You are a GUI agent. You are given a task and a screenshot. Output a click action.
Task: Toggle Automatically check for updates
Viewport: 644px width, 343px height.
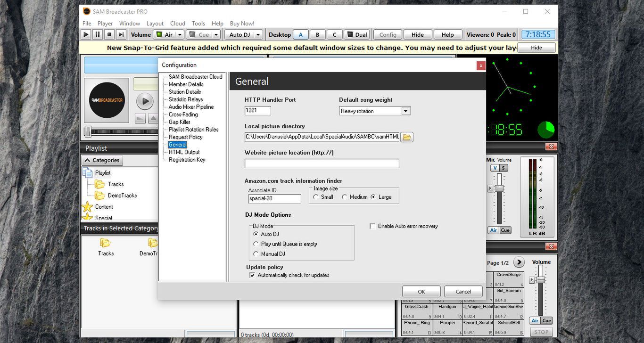pyautogui.click(x=252, y=275)
